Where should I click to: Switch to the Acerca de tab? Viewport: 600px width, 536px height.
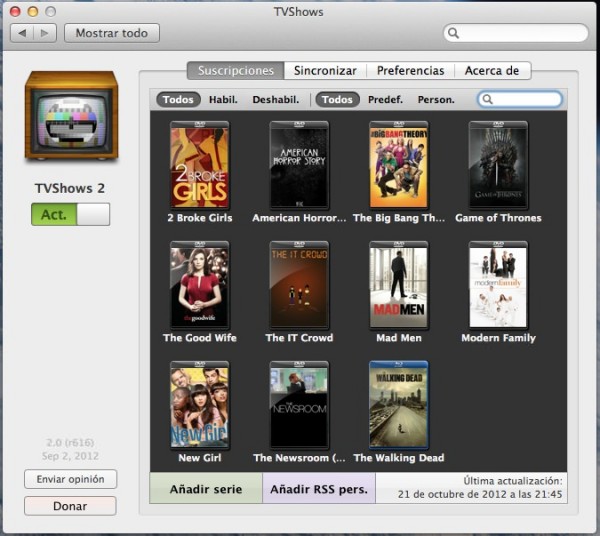coord(492,71)
